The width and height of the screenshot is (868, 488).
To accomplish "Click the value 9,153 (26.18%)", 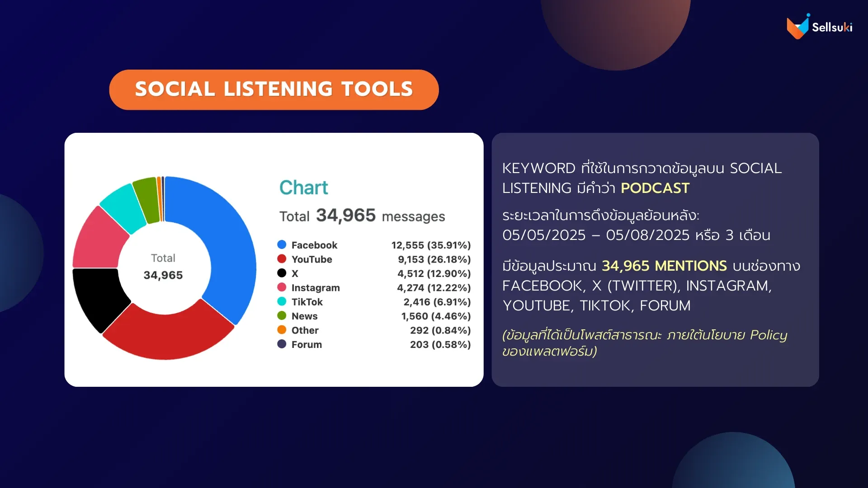I will click(x=434, y=259).
